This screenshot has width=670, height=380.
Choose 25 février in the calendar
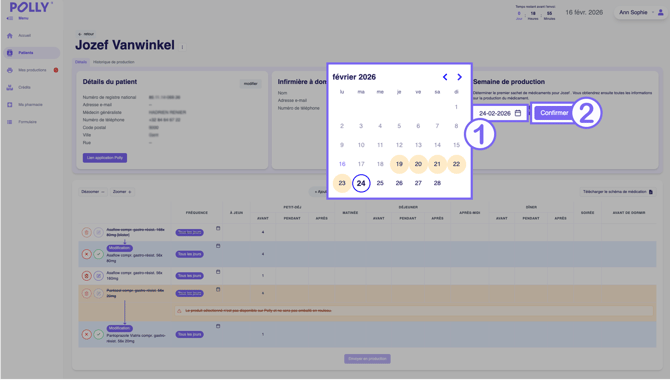(x=380, y=183)
